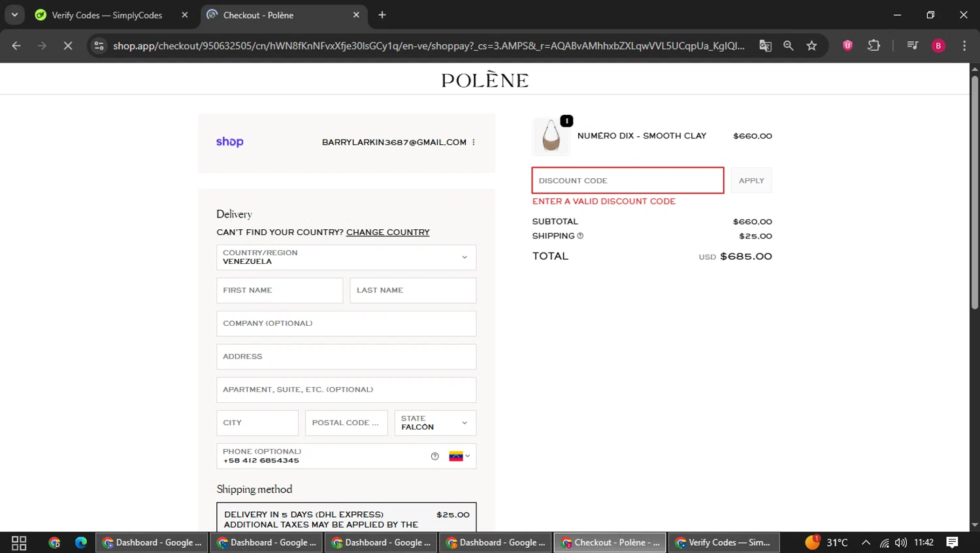
Task: Apply the discount code
Action: pos(751,181)
